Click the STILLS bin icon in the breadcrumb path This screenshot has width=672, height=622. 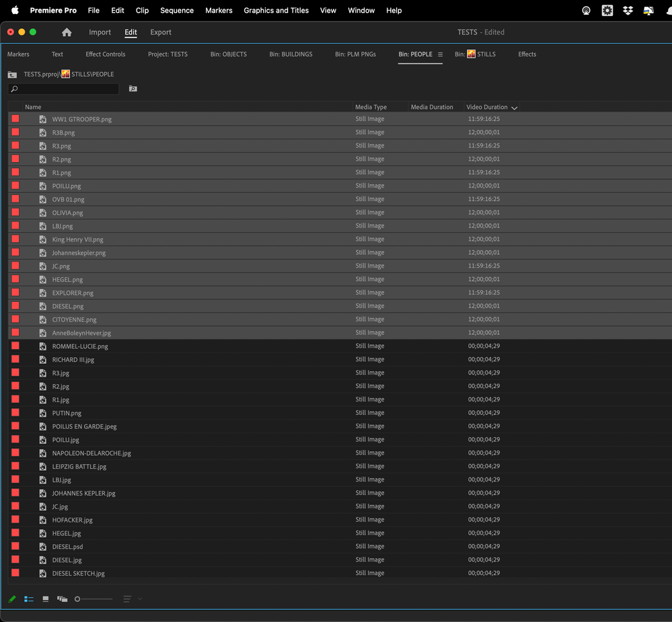[x=65, y=74]
